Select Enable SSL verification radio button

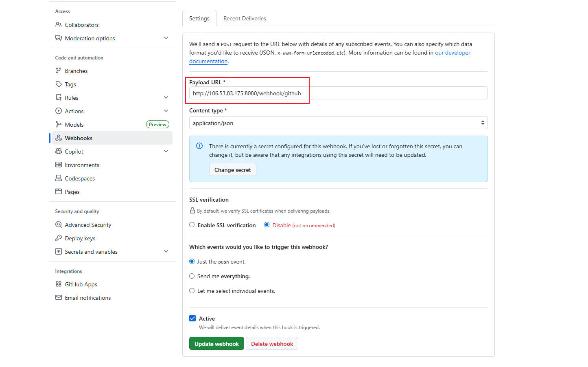click(192, 225)
